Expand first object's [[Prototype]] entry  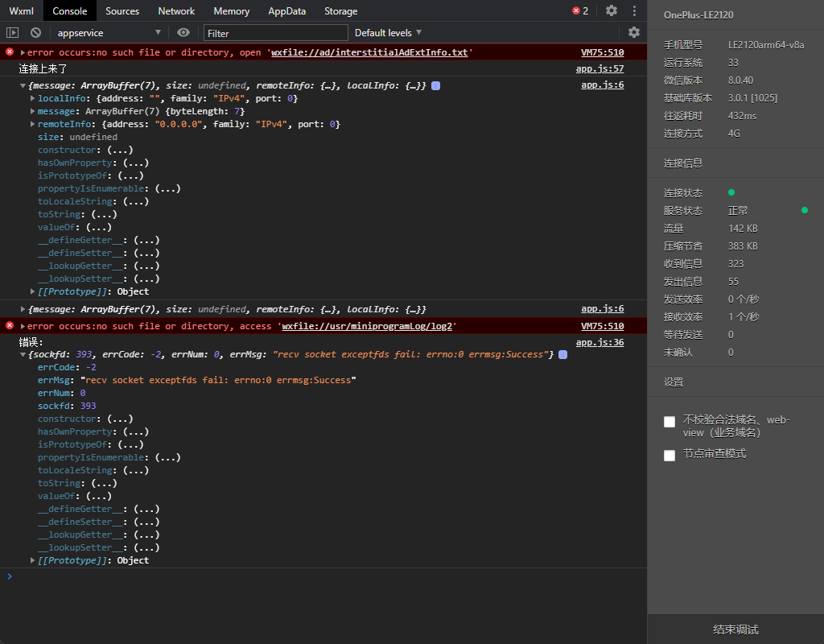point(32,291)
